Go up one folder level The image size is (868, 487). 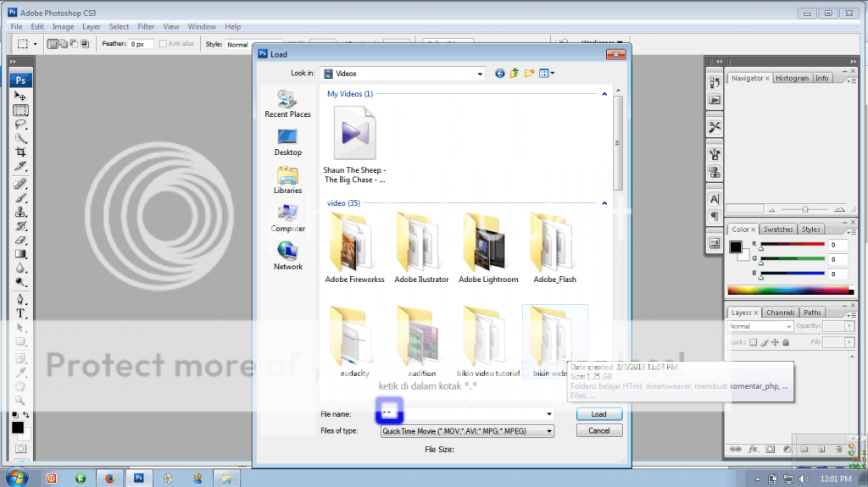coord(515,74)
